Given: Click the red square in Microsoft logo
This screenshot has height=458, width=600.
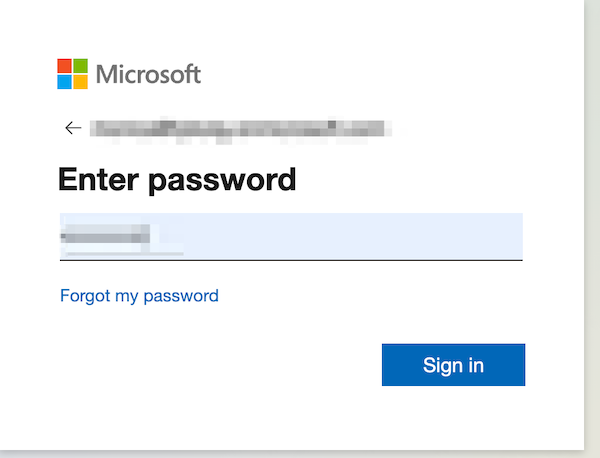Looking at the screenshot, I should point(65,66).
